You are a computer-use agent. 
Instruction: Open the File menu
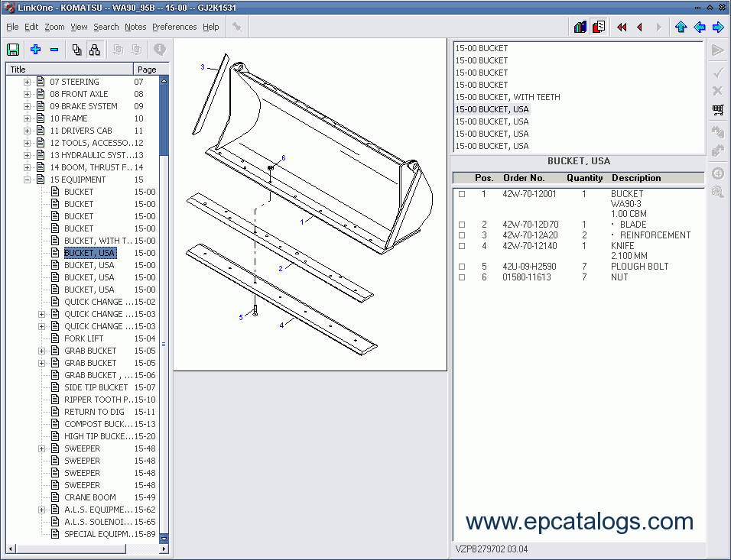pos(12,27)
